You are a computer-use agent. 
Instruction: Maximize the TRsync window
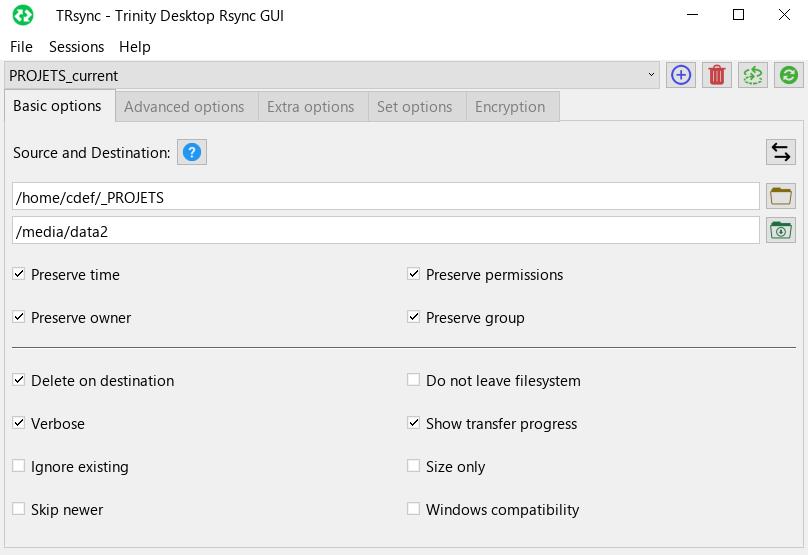coord(738,15)
